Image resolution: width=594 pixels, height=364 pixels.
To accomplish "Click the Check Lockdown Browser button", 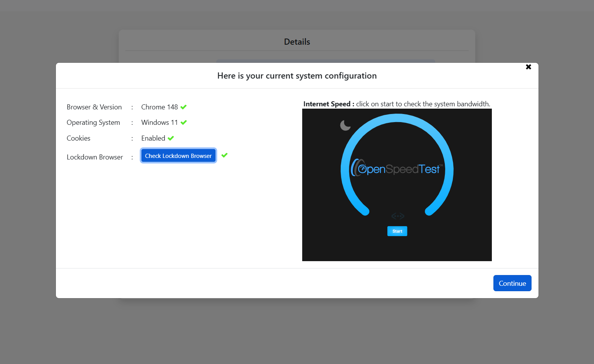I will click(x=178, y=156).
